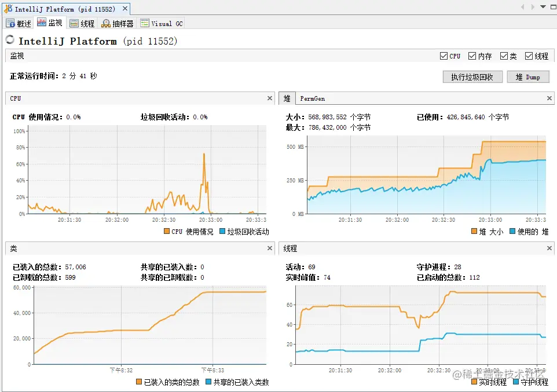The height and width of the screenshot is (392, 557).
Task: Click the blue 垃圾回收活动 legend swatch
Action: pyautogui.click(x=222, y=231)
